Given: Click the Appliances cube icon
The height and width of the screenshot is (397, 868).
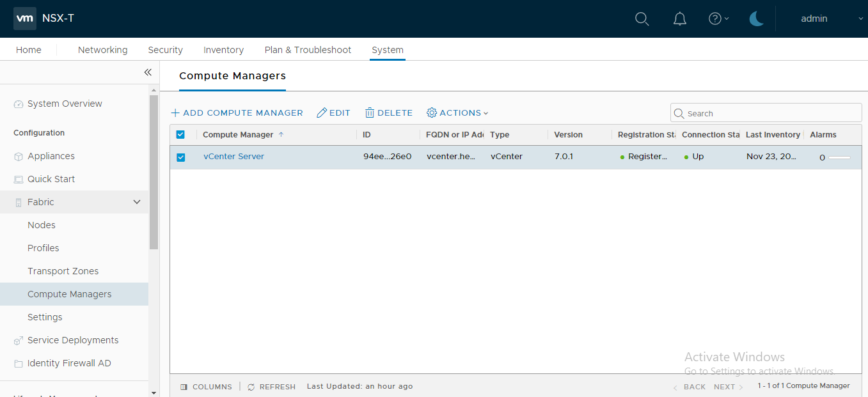Looking at the screenshot, I should pos(19,157).
